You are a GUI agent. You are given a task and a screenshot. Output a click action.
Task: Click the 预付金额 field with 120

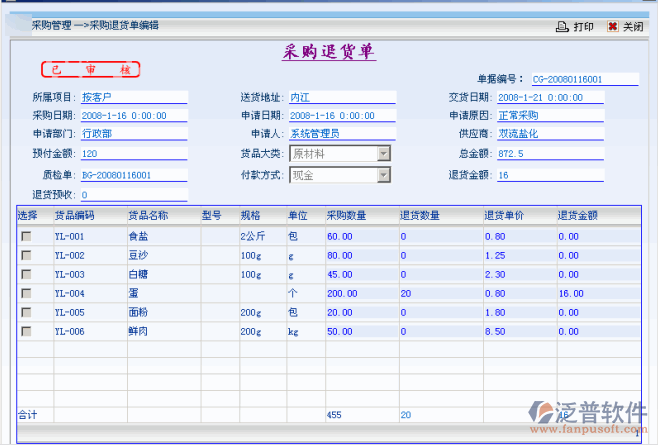133,154
